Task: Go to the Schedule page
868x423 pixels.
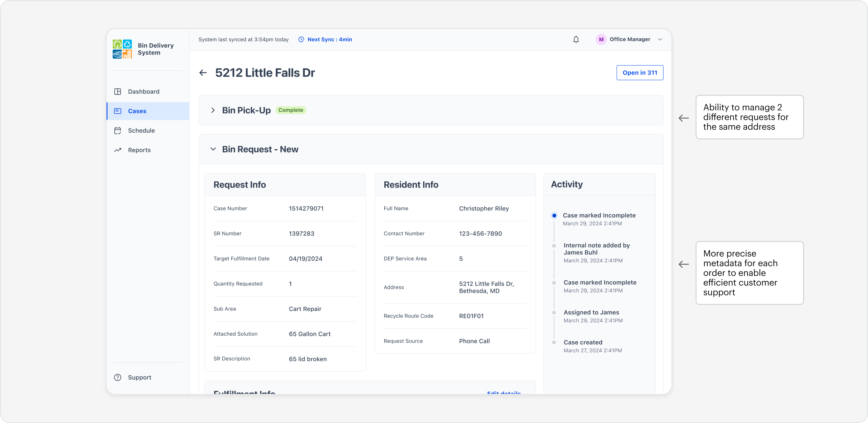Action: click(148, 131)
